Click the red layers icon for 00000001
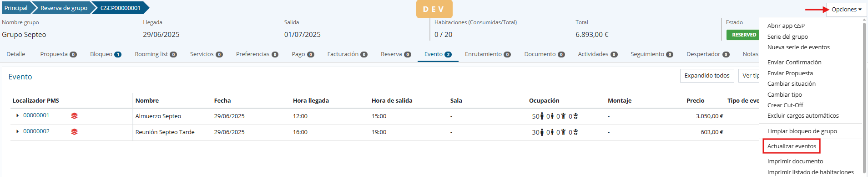This screenshot has height=177, width=868. click(74, 116)
